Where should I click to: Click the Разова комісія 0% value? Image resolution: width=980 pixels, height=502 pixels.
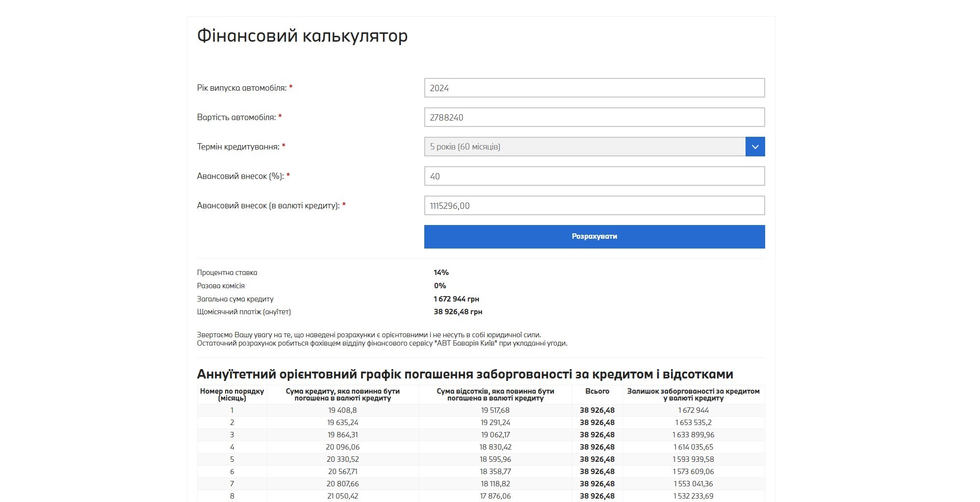[439, 286]
